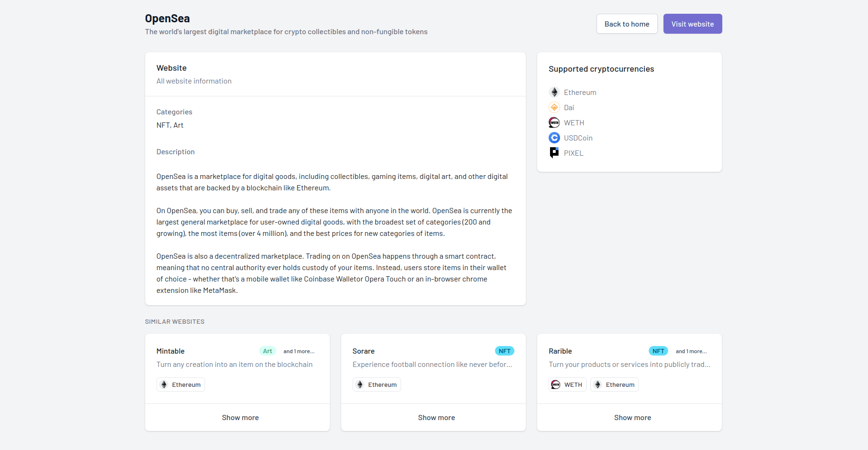Image resolution: width=868 pixels, height=450 pixels.
Task: Show more for the Rarible listing
Action: [632, 417]
